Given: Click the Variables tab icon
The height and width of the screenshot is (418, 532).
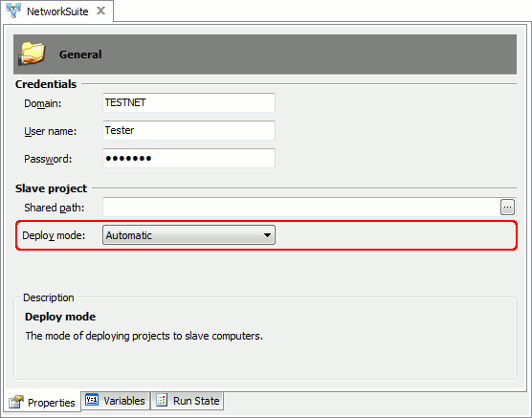Looking at the screenshot, I should tap(92, 400).
